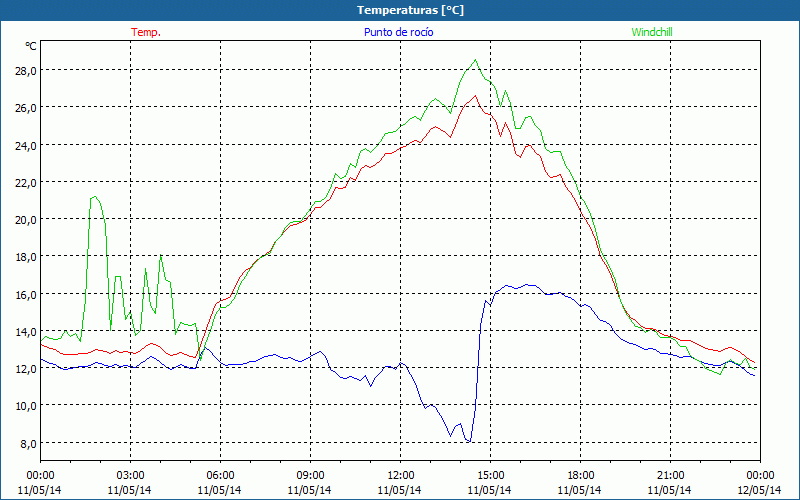The image size is (800, 500).
Task: Click the 10,0 y-axis value
Action: click(26, 406)
